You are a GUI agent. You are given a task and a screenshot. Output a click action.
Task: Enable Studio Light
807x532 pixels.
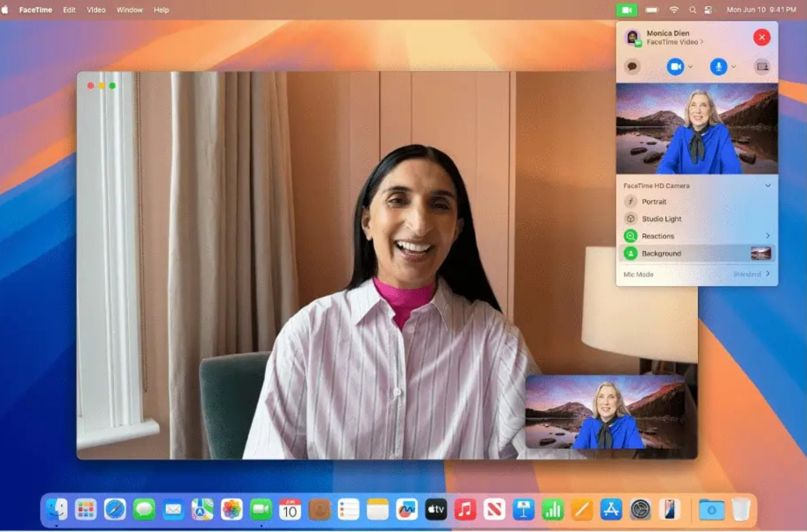631,218
